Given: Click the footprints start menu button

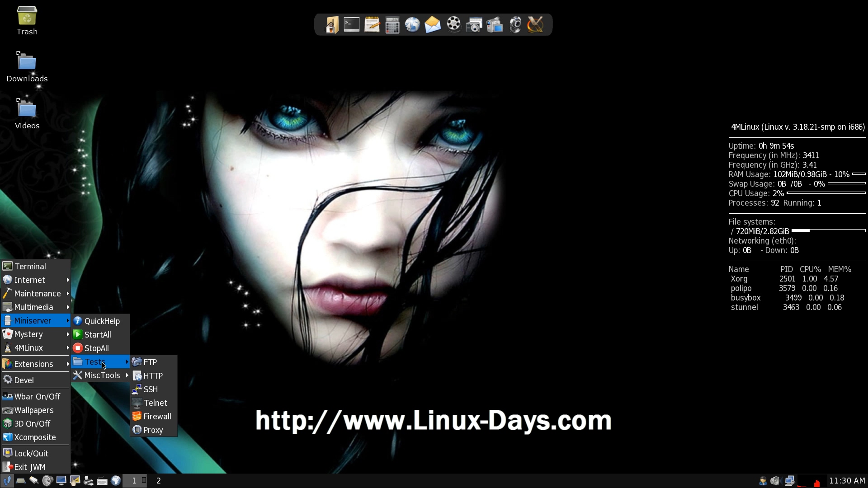Looking at the screenshot, I should point(7,481).
